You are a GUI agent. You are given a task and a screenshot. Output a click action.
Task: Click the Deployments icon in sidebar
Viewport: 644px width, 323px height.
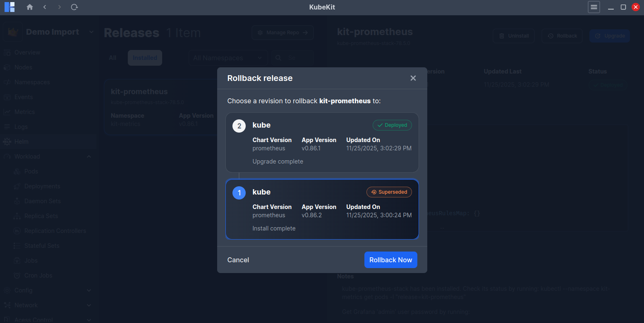(x=17, y=186)
